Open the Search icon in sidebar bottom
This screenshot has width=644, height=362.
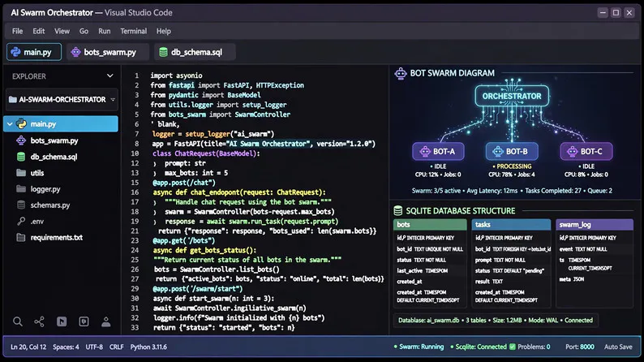[x=18, y=321]
